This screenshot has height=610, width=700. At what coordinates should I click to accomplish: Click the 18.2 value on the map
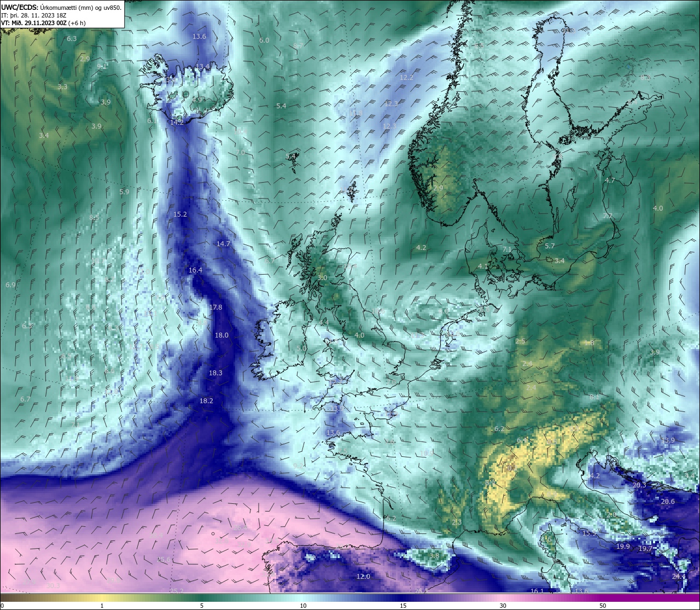click(x=206, y=401)
